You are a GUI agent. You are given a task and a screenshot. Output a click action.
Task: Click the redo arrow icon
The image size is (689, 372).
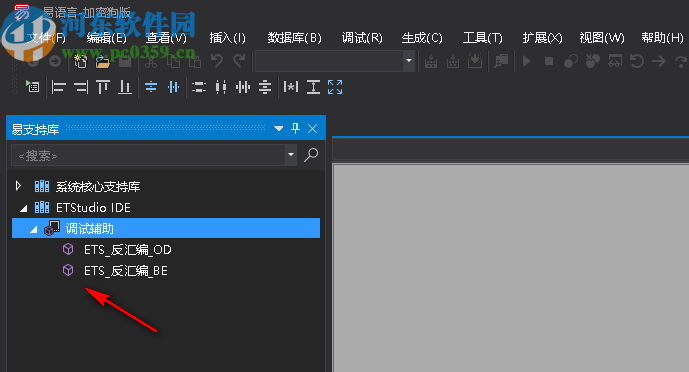point(239,61)
